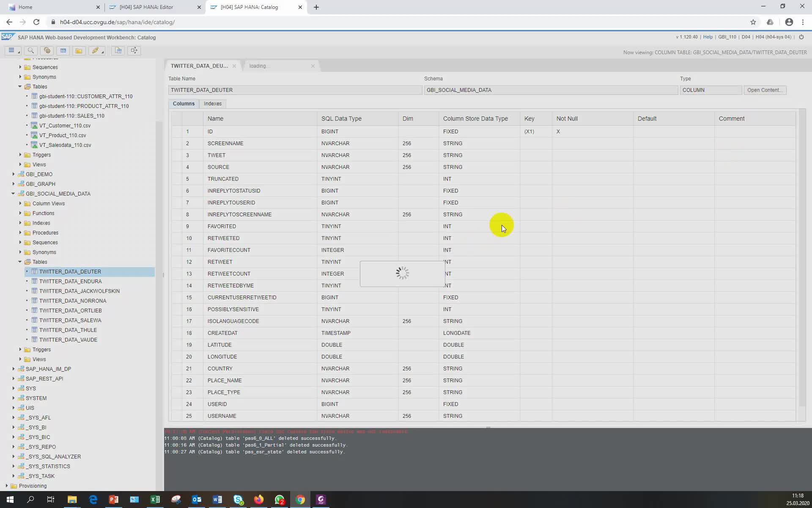The height and width of the screenshot is (508, 812).
Task: Open a new browser tab
Action: tap(316, 7)
